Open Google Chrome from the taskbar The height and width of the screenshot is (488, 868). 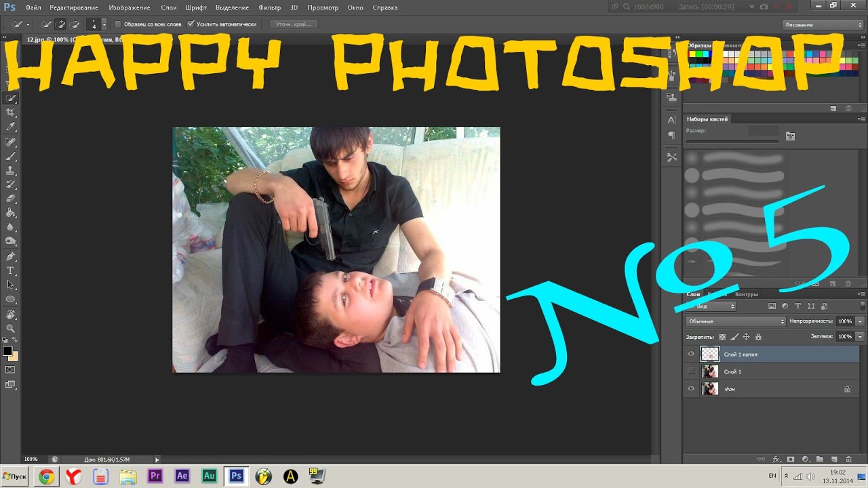46,476
